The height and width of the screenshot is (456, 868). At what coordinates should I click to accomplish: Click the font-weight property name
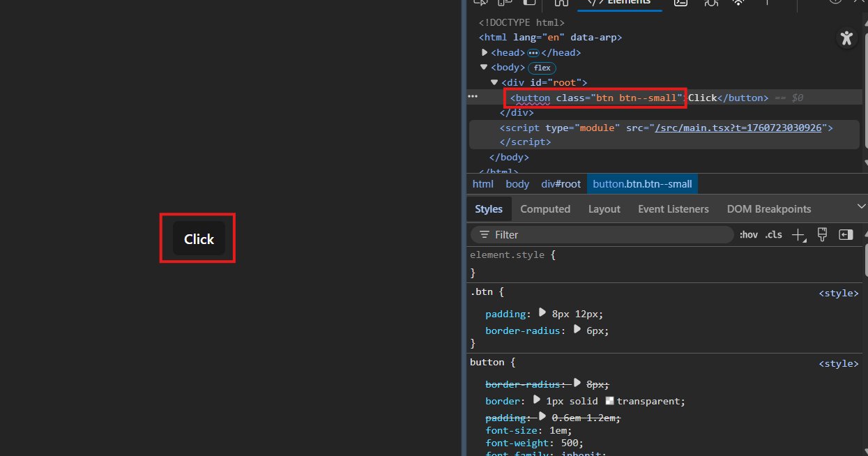517,443
